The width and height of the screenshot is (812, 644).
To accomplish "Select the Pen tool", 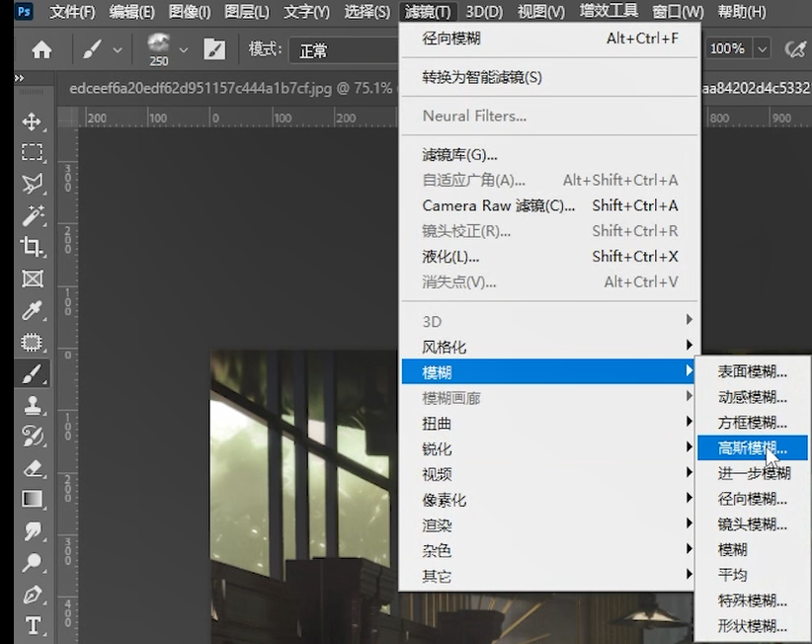I will click(x=33, y=595).
